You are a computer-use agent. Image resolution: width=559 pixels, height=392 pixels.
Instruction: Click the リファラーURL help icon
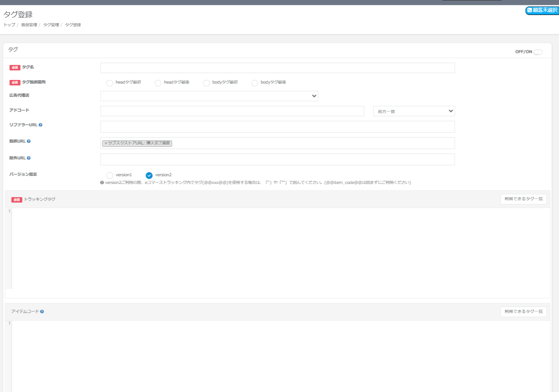(40, 125)
